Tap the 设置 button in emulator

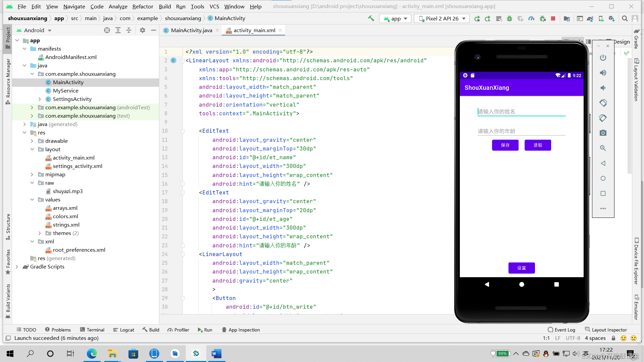[521, 268]
